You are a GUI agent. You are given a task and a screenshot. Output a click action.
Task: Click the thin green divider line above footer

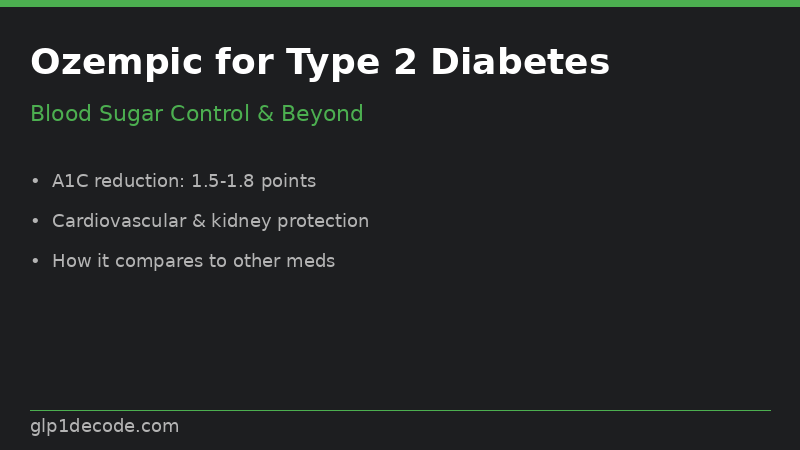(400, 410)
